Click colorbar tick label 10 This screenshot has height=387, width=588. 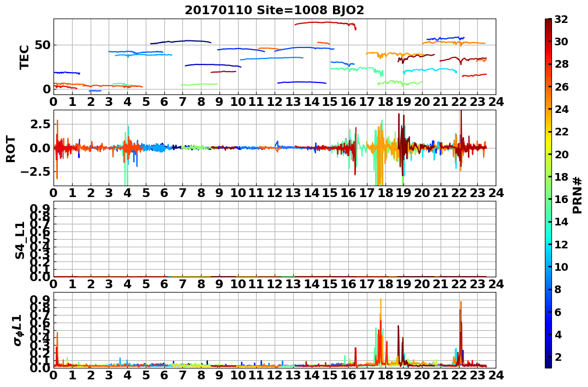[561, 266]
